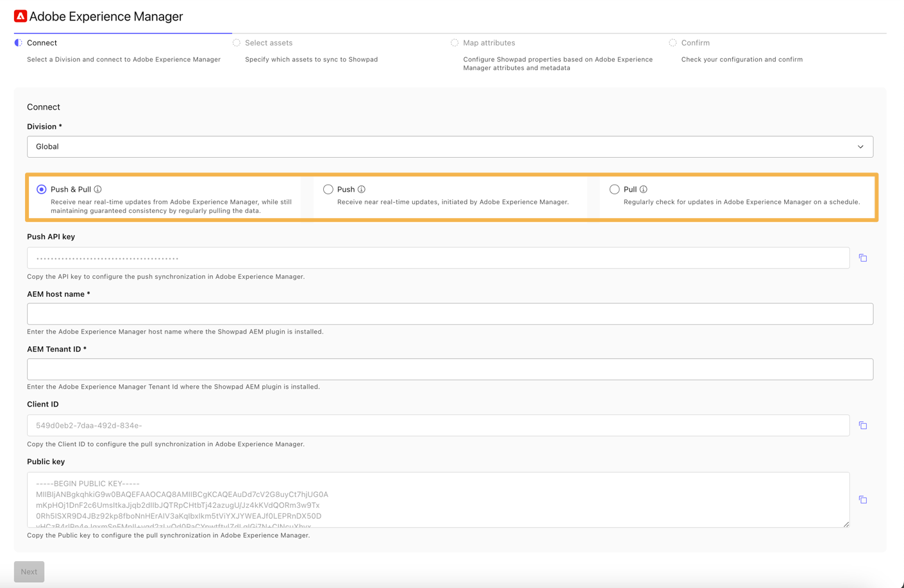Click 'Specify which assets to sync to Showpad'

pyautogui.click(x=312, y=60)
